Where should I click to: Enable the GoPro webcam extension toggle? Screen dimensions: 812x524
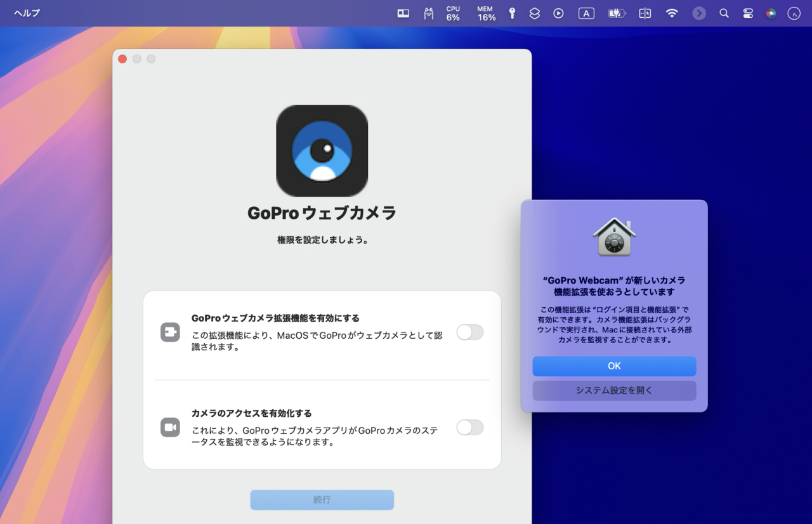pos(470,332)
